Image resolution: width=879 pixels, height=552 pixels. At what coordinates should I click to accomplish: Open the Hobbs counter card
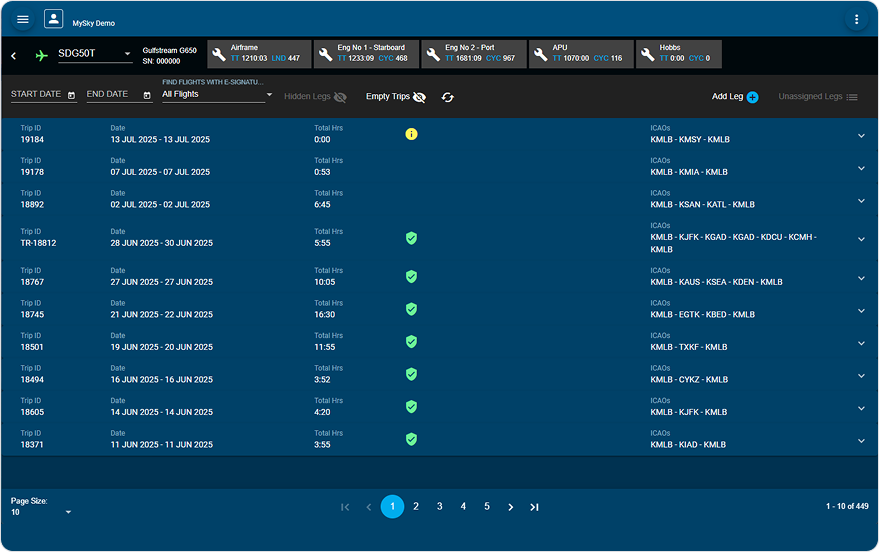click(679, 54)
